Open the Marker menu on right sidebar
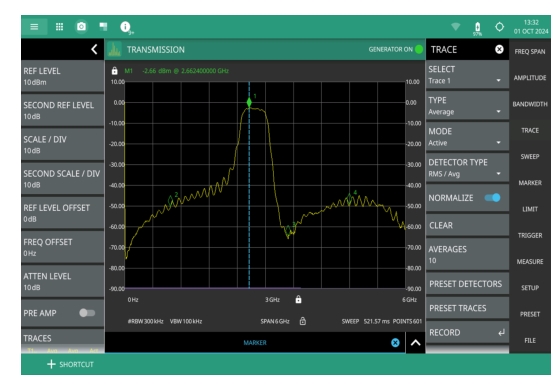The width and height of the screenshot is (559, 384). tap(530, 183)
